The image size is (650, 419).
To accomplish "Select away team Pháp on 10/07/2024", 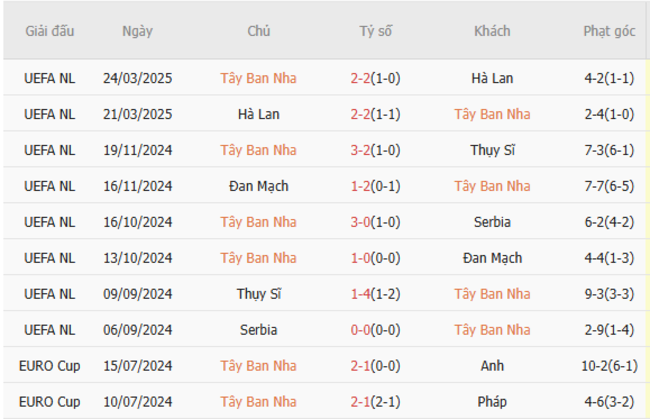I will [x=492, y=402].
